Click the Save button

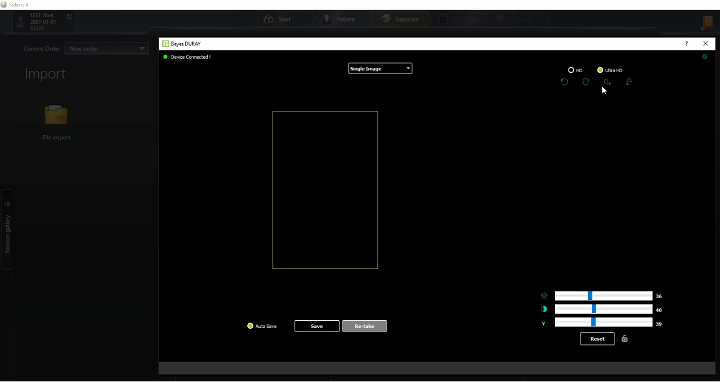coord(317,326)
